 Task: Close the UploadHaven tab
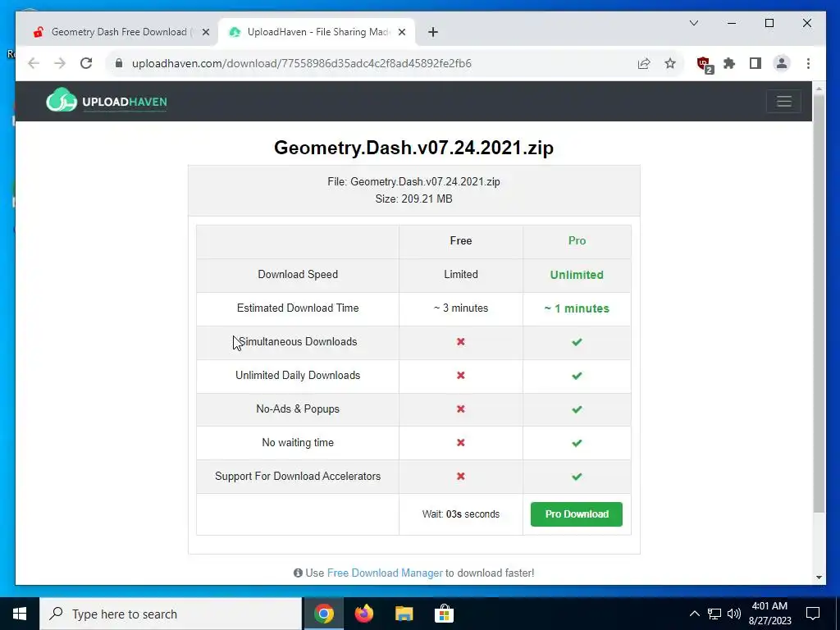402,32
